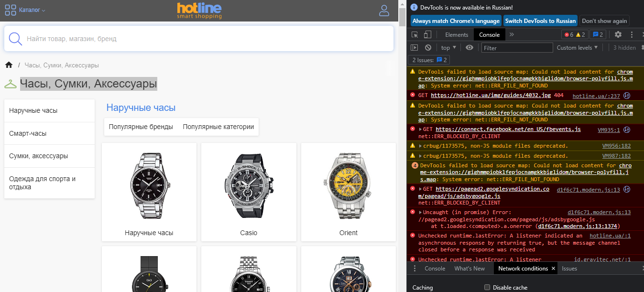The height and width of the screenshot is (292, 644).
Task: Open the Issues drawer tab
Action: [569, 269]
